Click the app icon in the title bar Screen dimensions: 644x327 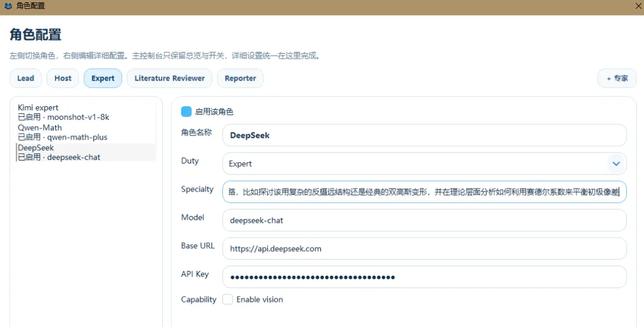8,6
